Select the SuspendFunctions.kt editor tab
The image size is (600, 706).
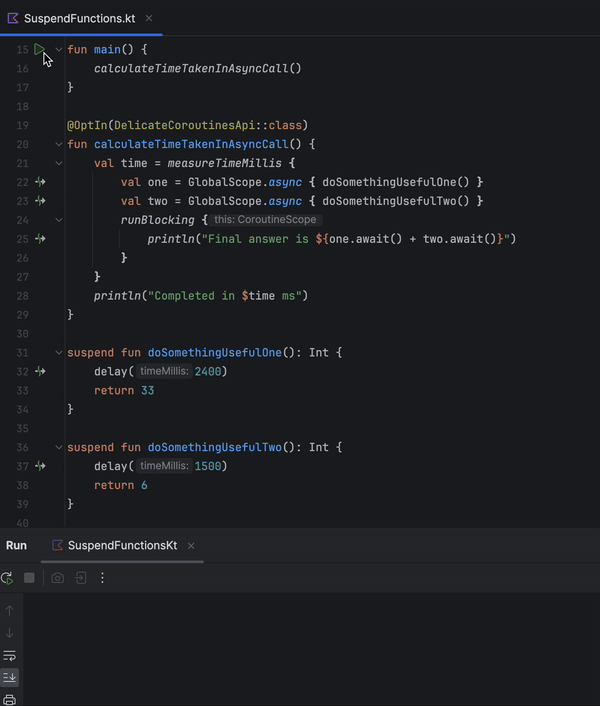point(78,18)
